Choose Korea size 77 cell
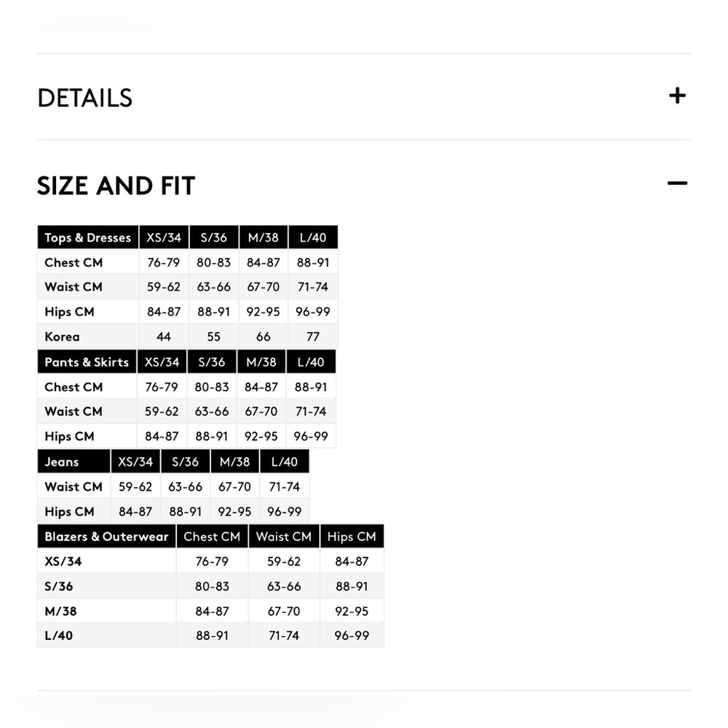 [x=313, y=337]
